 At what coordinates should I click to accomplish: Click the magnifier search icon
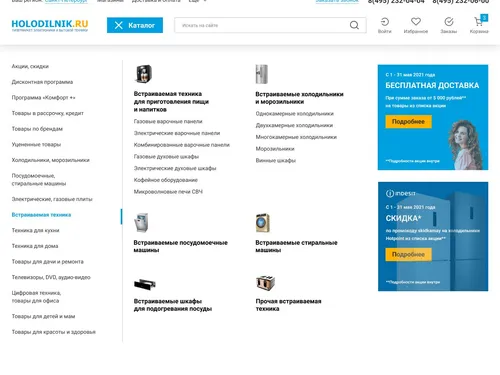[x=354, y=25]
